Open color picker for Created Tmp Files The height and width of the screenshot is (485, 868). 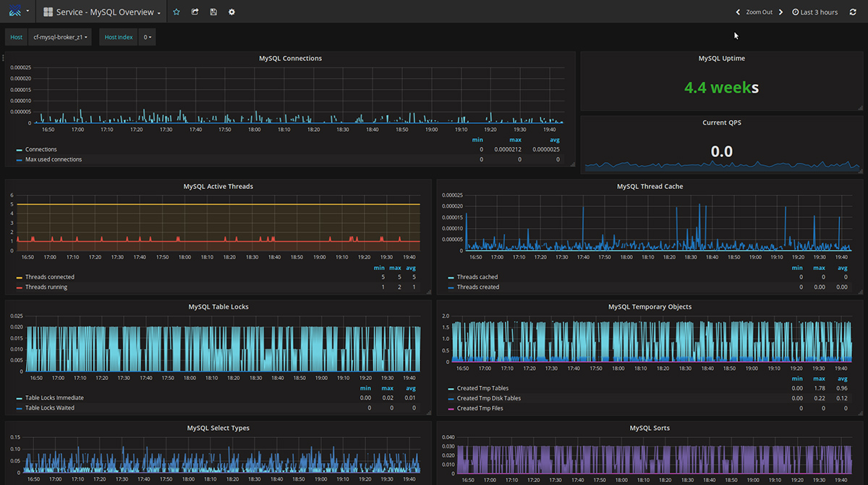(x=451, y=409)
